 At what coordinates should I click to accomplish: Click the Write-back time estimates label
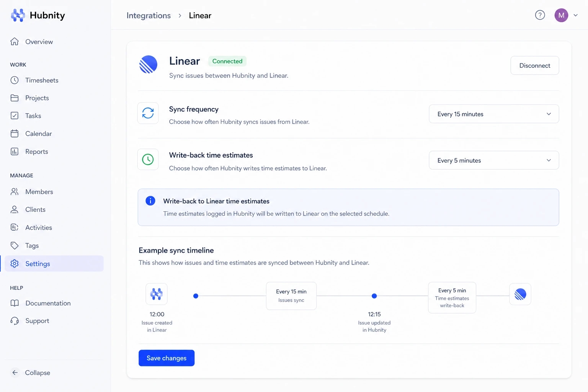[x=211, y=155]
